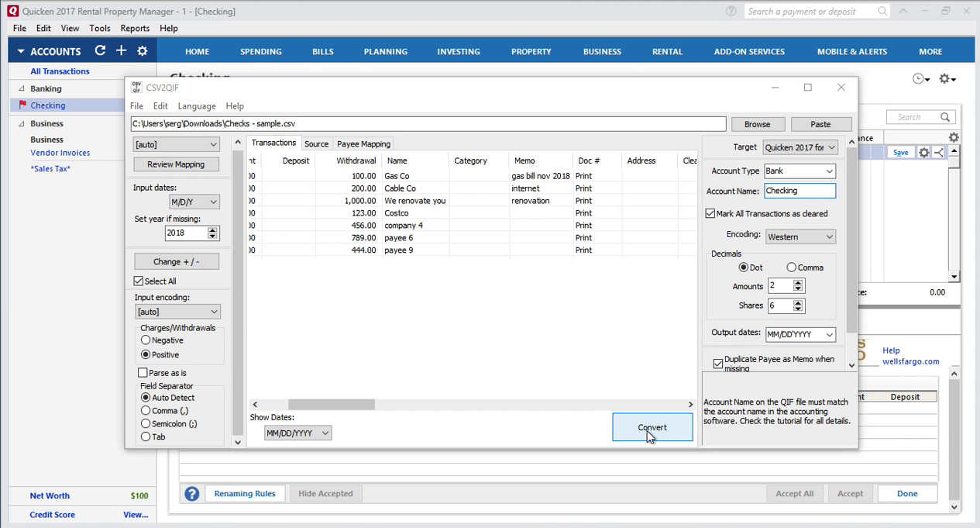Click the Convert button

pyautogui.click(x=652, y=427)
